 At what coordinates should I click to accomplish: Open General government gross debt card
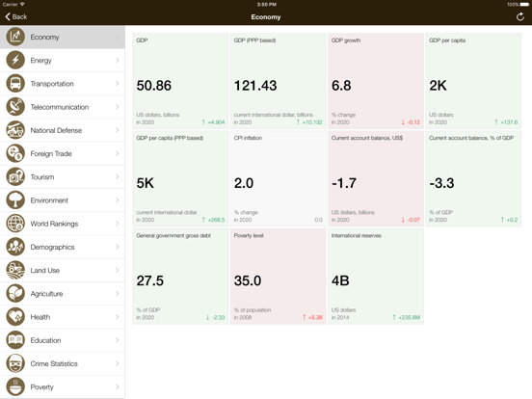pyautogui.click(x=180, y=277)
